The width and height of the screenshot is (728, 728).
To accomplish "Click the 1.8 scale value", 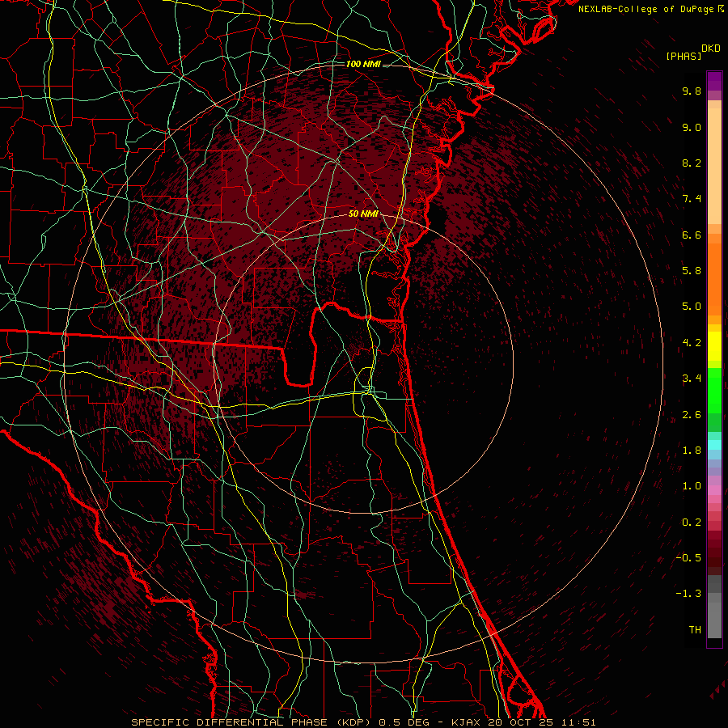I will [692, 451].
